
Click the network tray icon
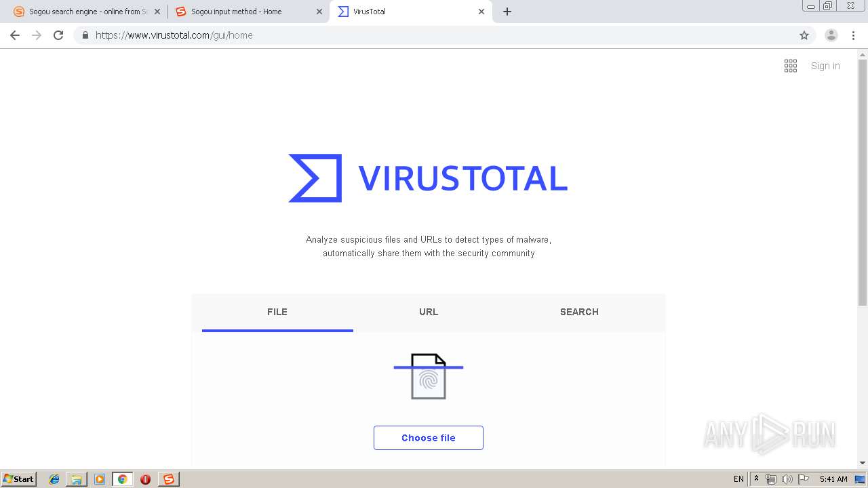point(770,479)
